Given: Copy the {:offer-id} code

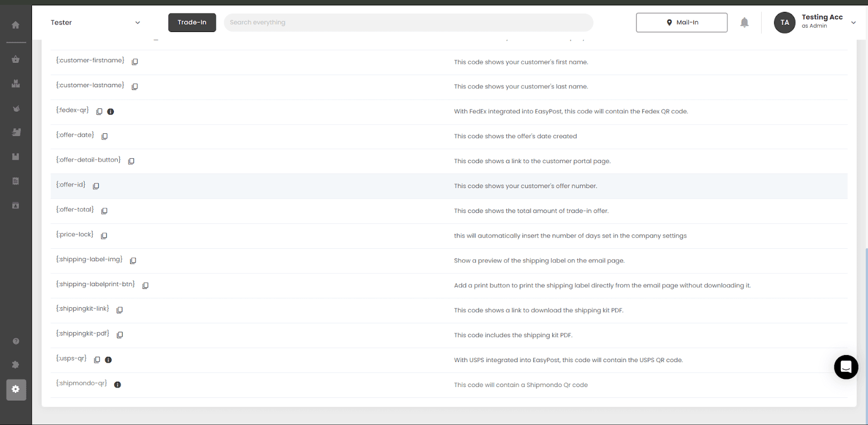Looking at the screenshot, I should [96, 186].
